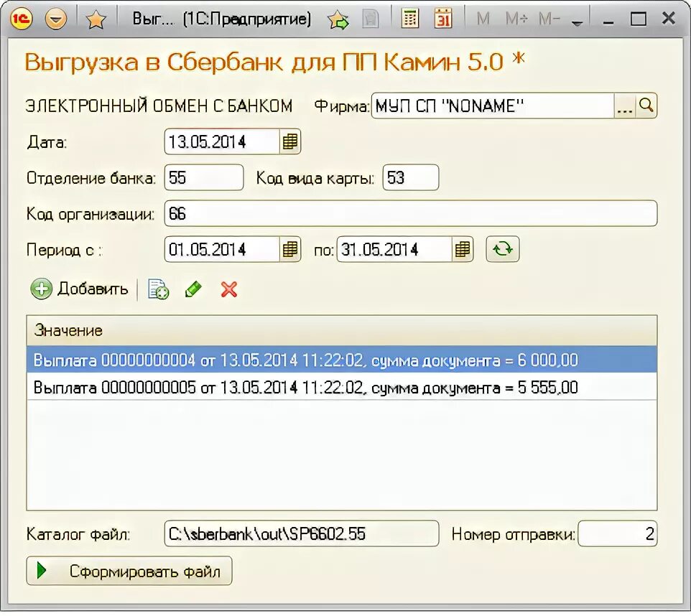
Task: Open the calendar picker for Дата
Action: click(290, 142)
